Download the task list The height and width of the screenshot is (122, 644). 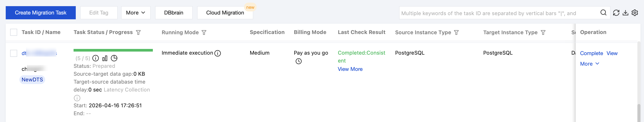(x=625, y=13)
